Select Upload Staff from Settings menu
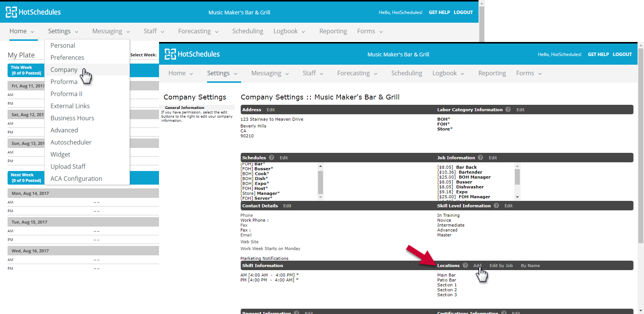Viewport: 644px width, 314px height. (x=87, y=166)
